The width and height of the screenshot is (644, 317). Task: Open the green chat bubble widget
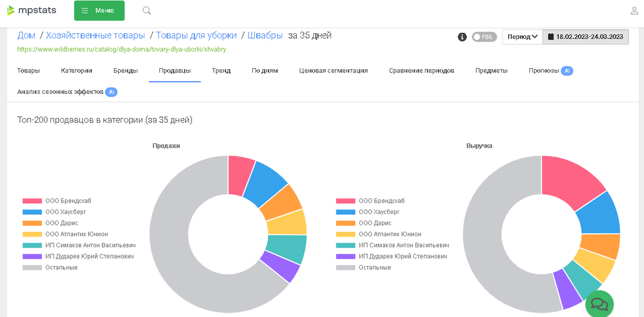[599, 305]
